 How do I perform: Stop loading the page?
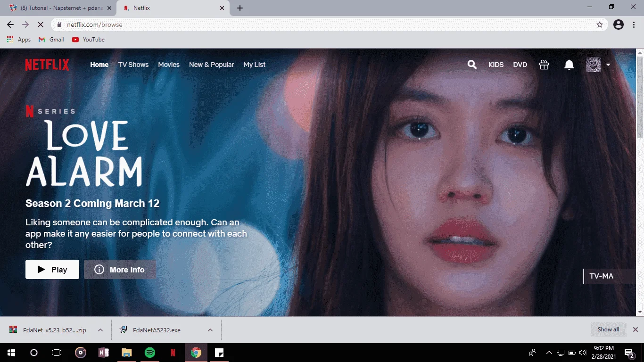pyautogui.click(x=41, y=25)
